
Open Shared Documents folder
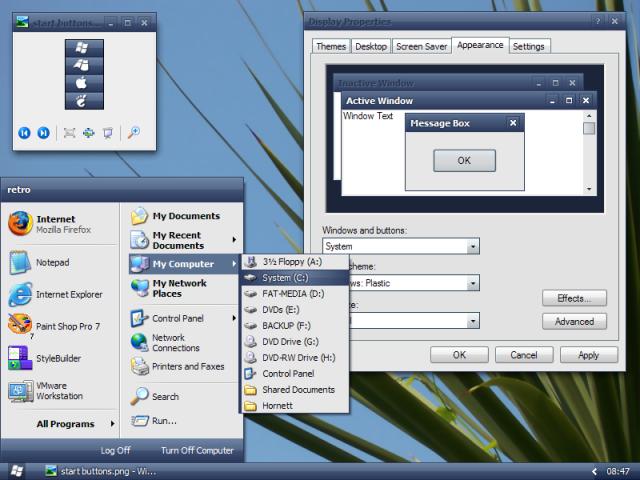(295, 390)
